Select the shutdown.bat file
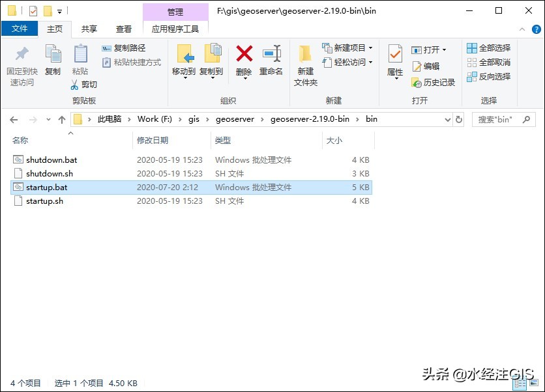This screenshot has height=392, width=545. tap(191, 160)
